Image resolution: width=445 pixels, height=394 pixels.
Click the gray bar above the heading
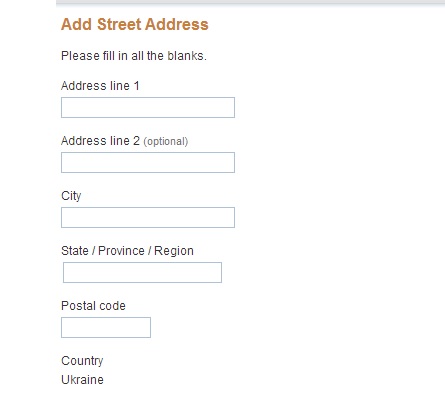click(250, 2)
